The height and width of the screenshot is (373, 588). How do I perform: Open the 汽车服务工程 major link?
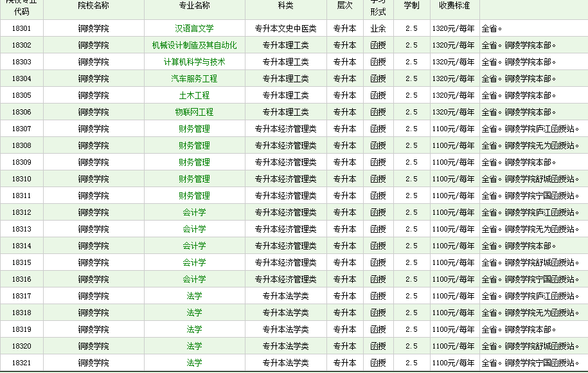click(x=194, y=79)
